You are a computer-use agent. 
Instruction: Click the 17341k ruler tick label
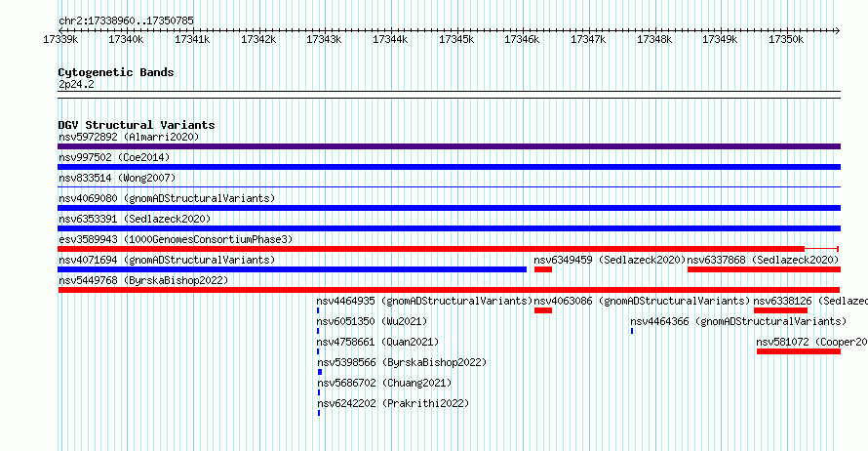(192, 39)
